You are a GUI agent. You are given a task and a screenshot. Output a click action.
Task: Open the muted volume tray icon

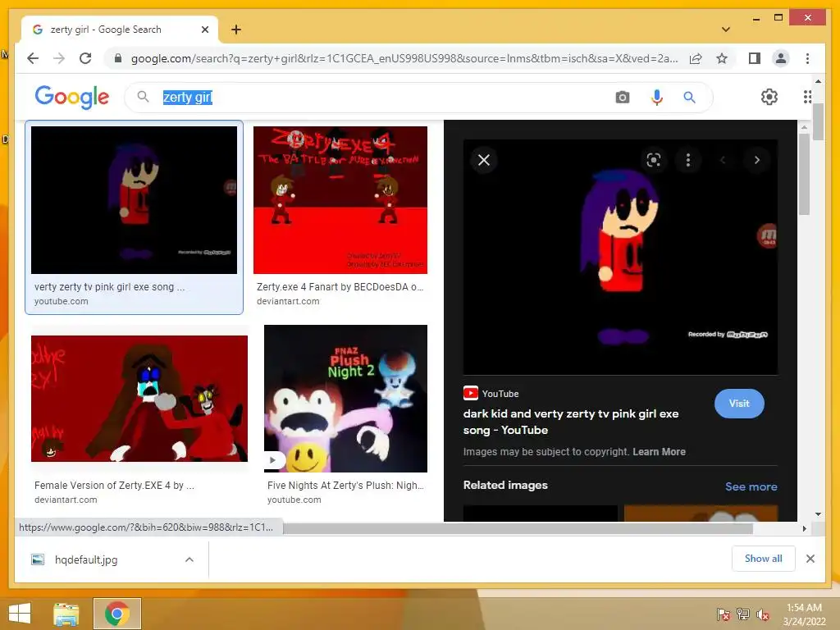[763, 614]
